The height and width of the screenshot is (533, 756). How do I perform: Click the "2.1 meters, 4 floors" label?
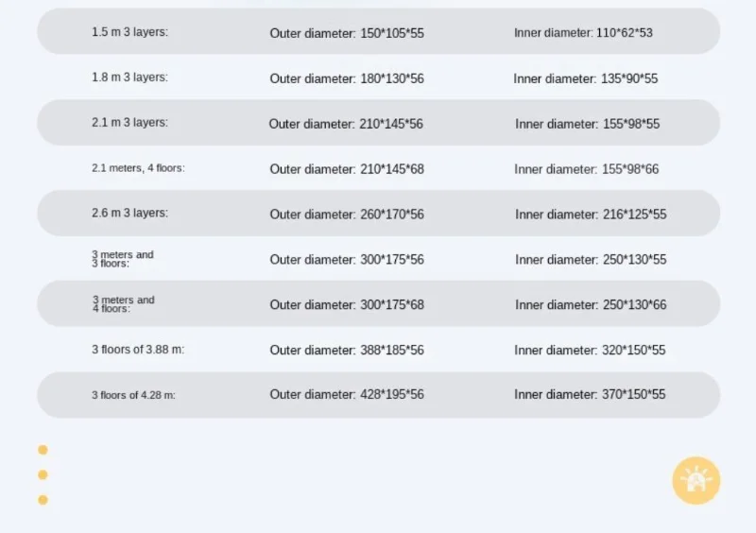(138, 168)
